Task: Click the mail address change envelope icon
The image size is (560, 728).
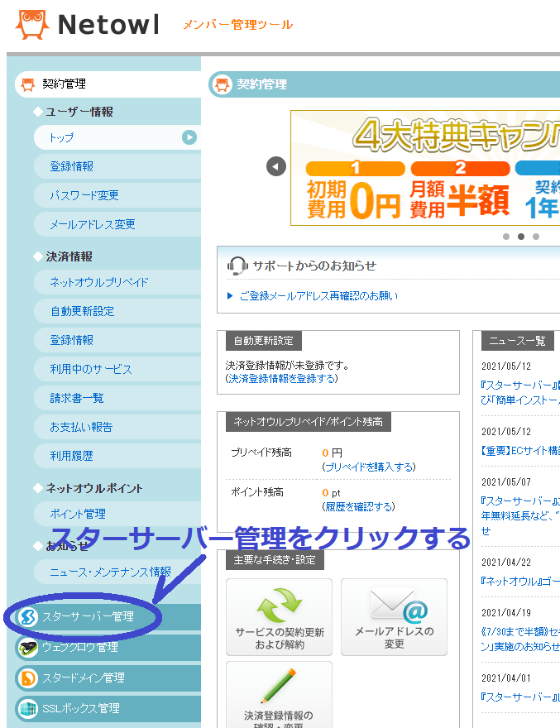Action: 394,606
